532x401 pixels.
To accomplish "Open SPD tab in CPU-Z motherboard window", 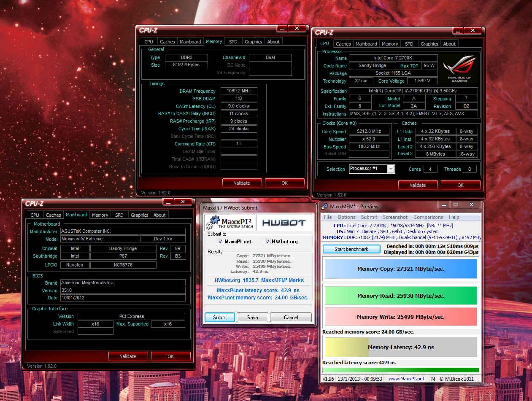I will pos(119,215).
